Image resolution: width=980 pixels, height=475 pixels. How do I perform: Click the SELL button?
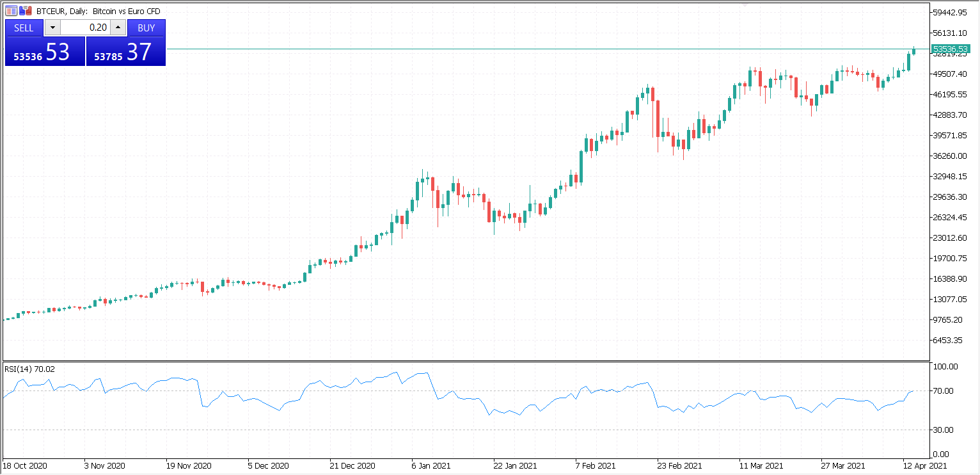[24, 28]
